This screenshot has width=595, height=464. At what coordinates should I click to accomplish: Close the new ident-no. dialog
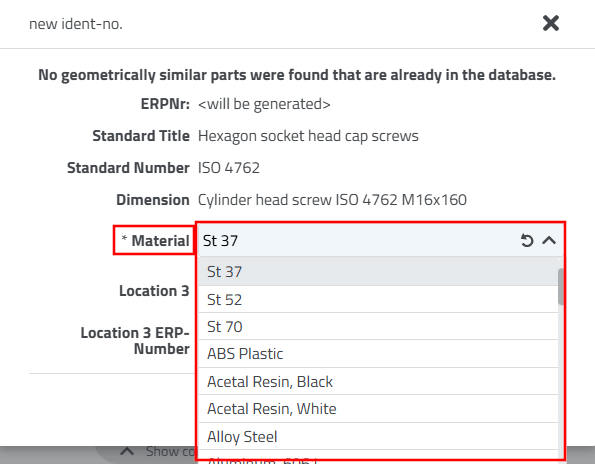551,23
